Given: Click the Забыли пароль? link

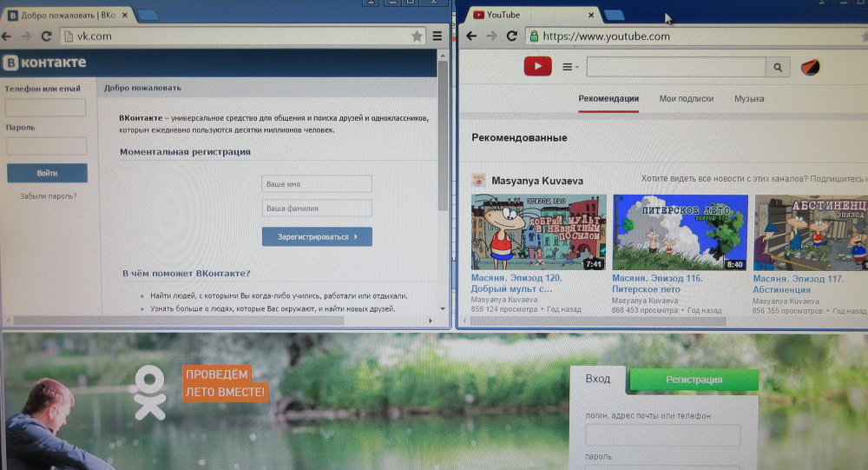Looking at the screenshot, I should coord(48,196).
